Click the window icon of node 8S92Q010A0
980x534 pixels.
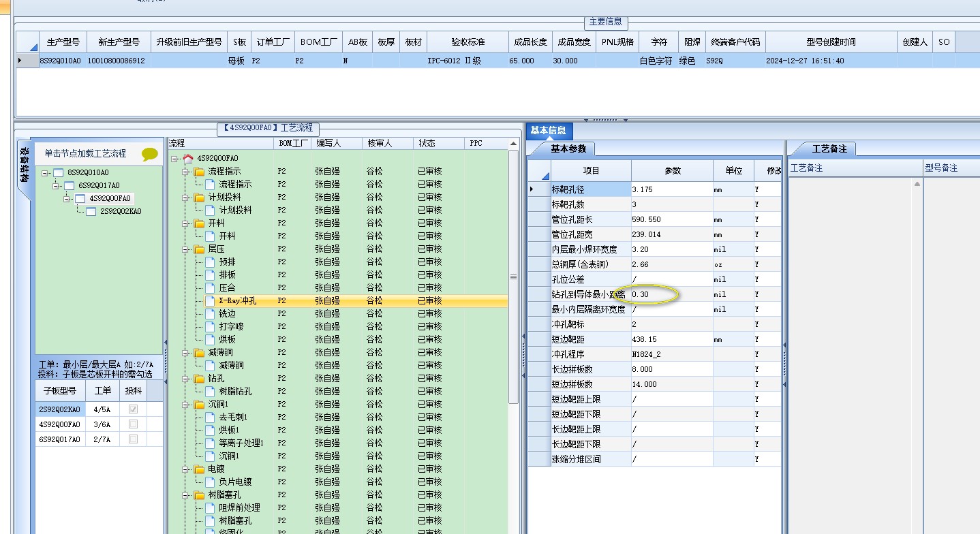(58, 172)
